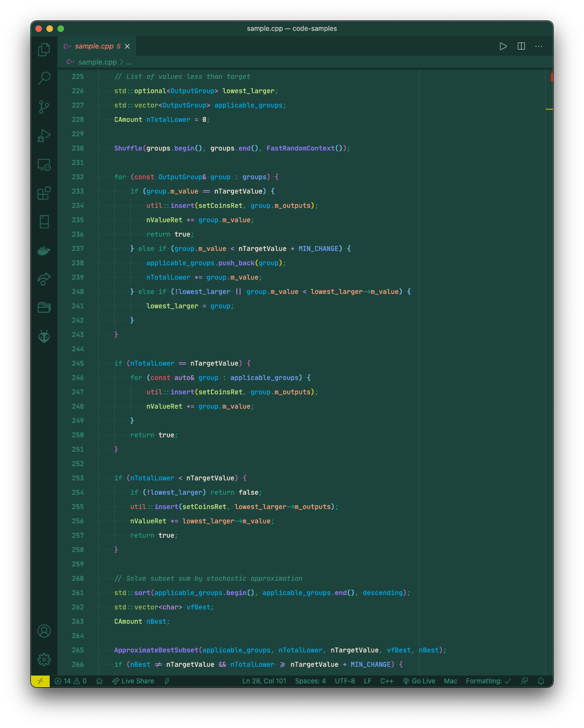This screenshot has width=584, height=728.
Task: Open the More Actions ellipsis menu
Action: [x=539, y=46]
